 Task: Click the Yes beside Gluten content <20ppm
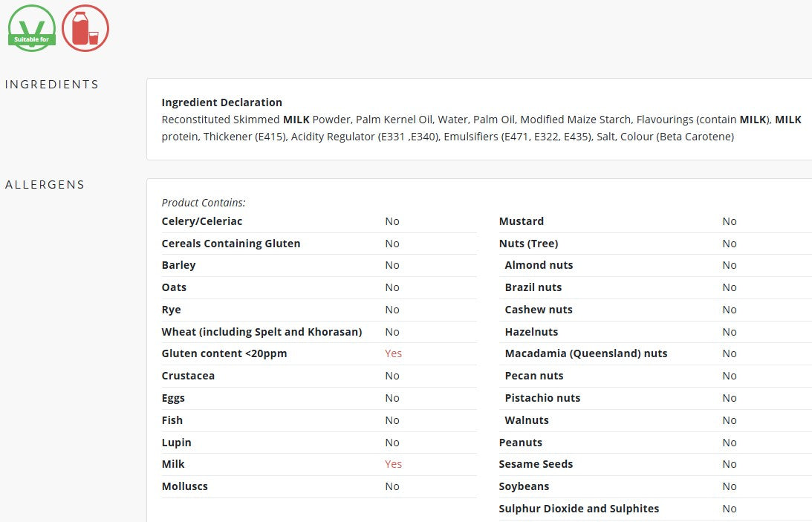click(x=393, y=353)
